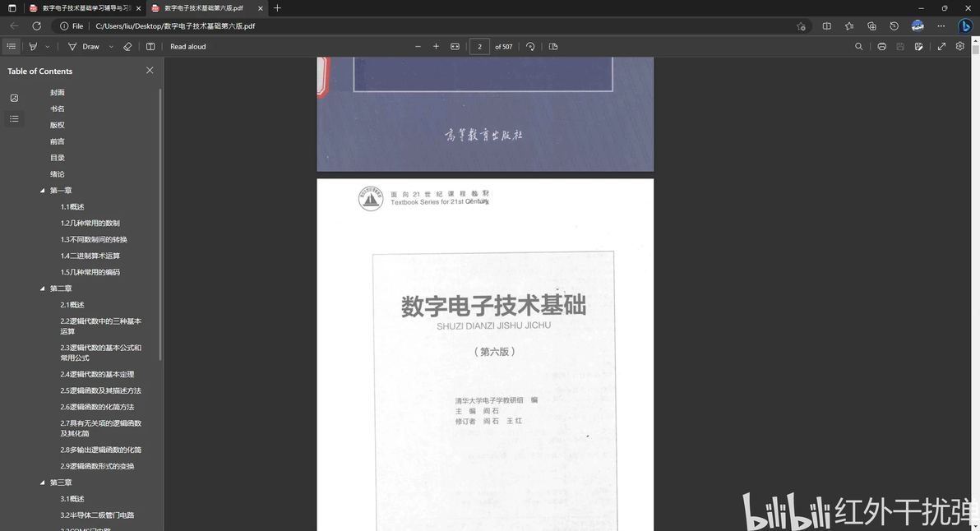
Task: Open section 1.1概述
Action: [72, 207]
